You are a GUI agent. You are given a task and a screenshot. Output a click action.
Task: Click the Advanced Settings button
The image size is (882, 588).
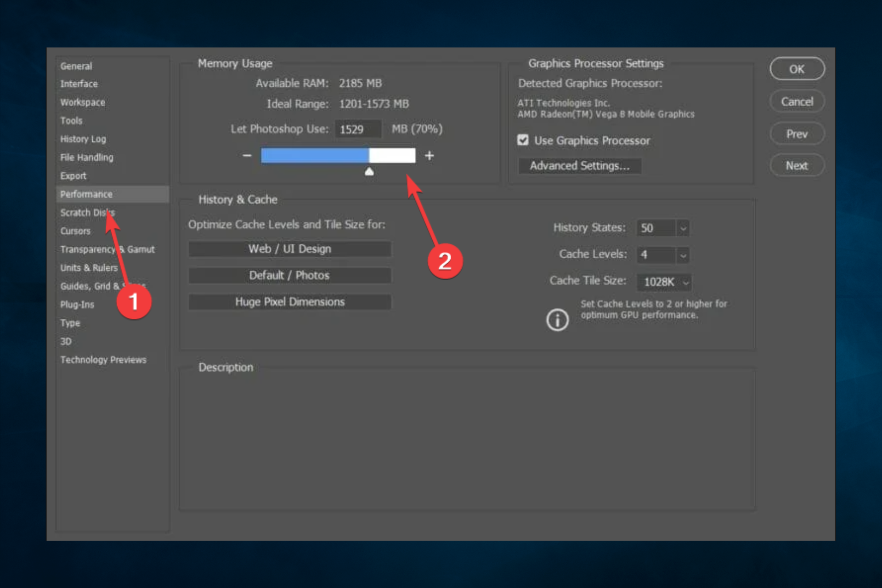click(580, 166)
